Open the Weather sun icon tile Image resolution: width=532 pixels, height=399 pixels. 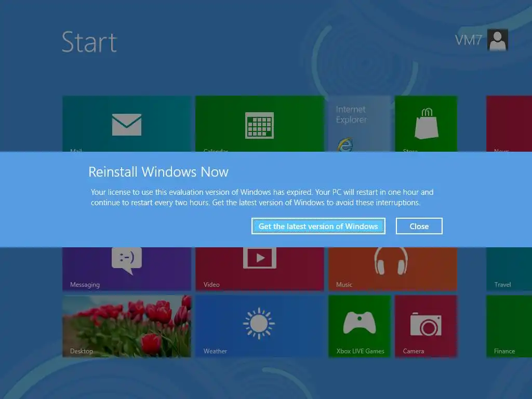pyautogui.click(x=260, y=326)
